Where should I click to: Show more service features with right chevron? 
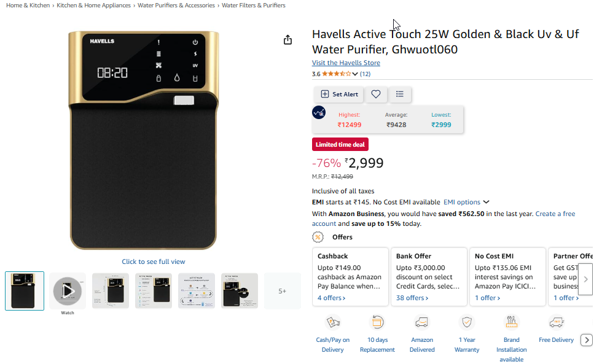point(587,340)
